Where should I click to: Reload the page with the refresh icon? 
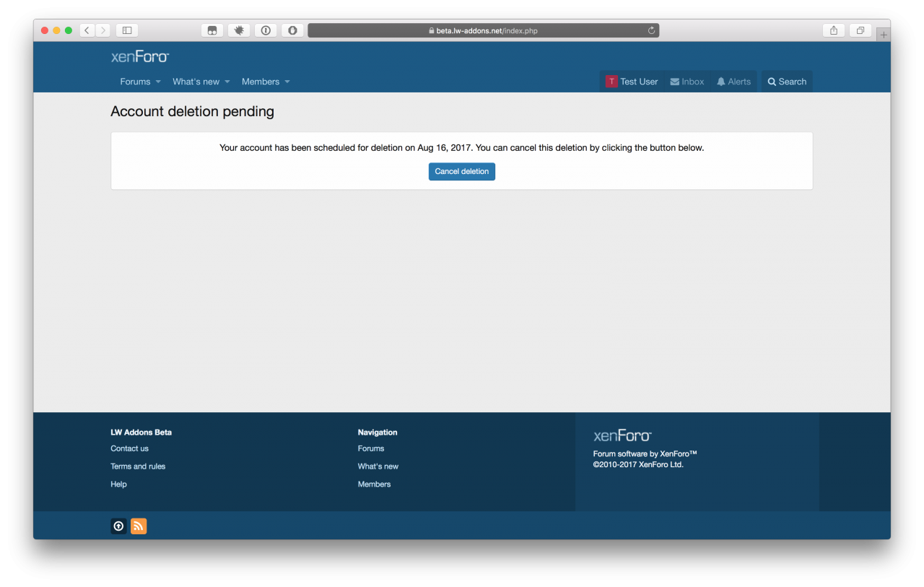(651, 31)
